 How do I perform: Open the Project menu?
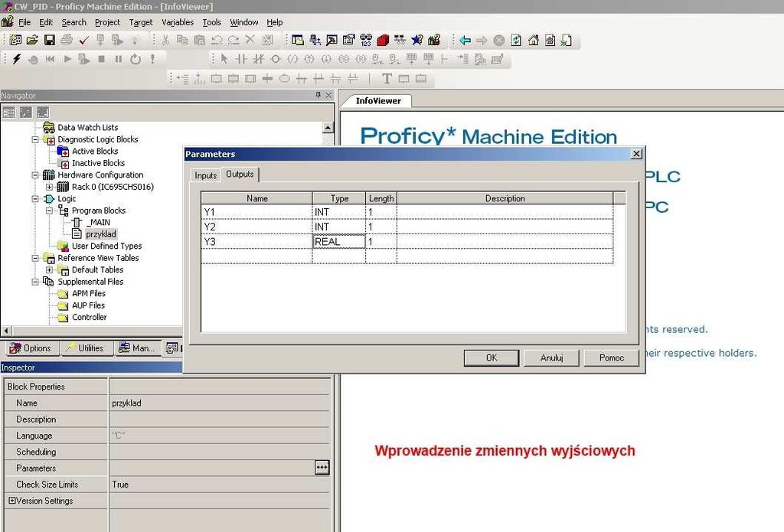pos(107,22)
